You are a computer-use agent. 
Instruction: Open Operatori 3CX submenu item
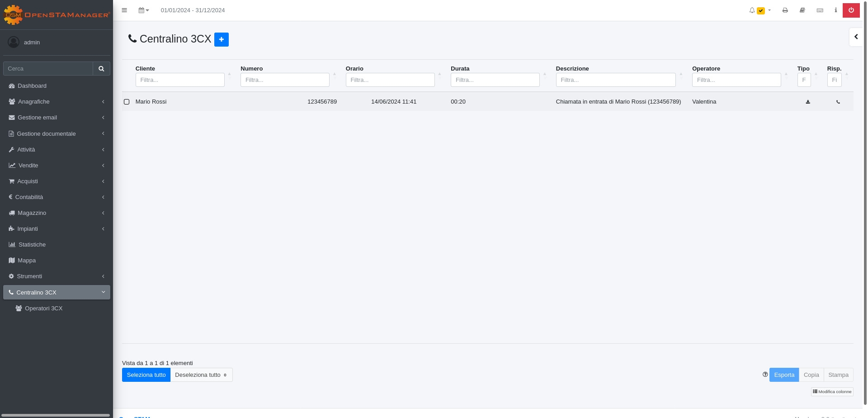tap(43, 309)
